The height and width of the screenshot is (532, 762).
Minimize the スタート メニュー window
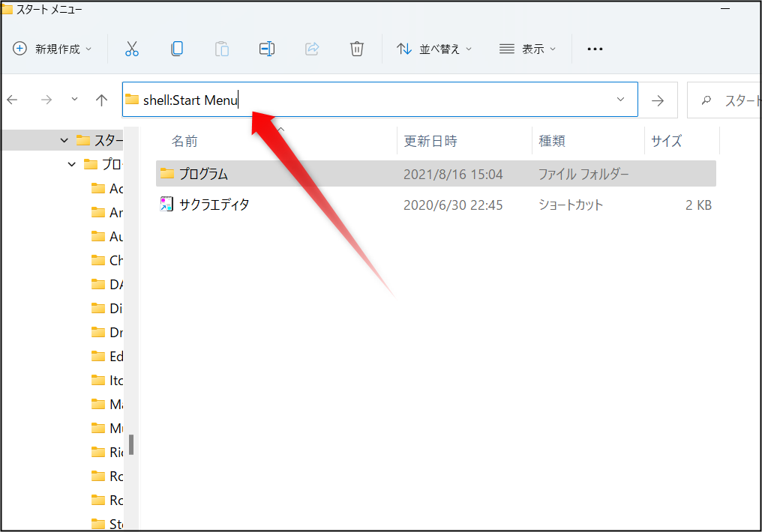point(725,9)
